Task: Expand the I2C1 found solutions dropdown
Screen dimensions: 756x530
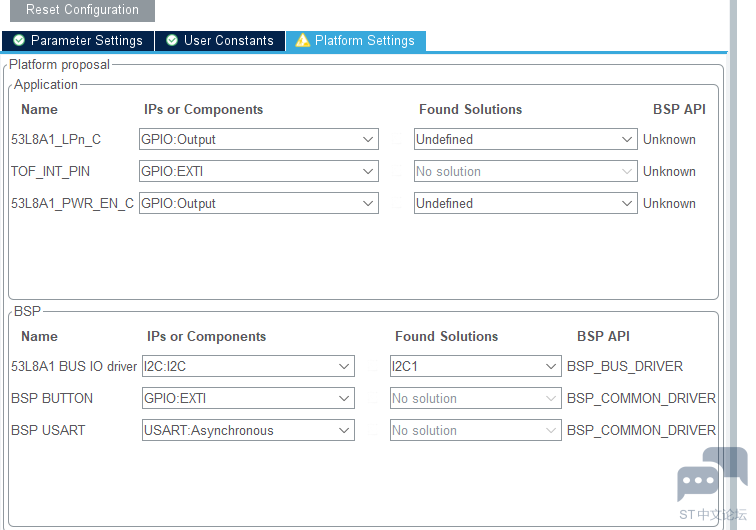Action: tap(475, 366)
